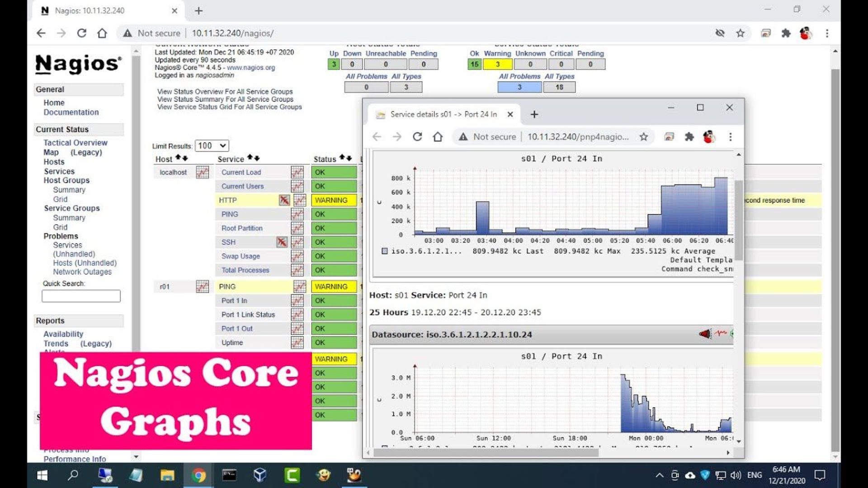Click the Hosts Up count box showing 3
The width and height of the screenshot is (868, 488).
point(334,64)
